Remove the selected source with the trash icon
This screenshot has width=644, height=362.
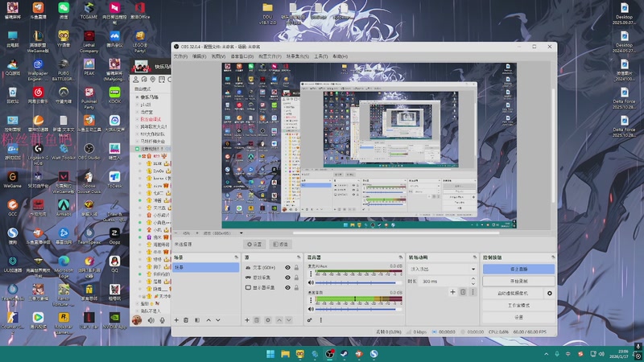[257, 320]
